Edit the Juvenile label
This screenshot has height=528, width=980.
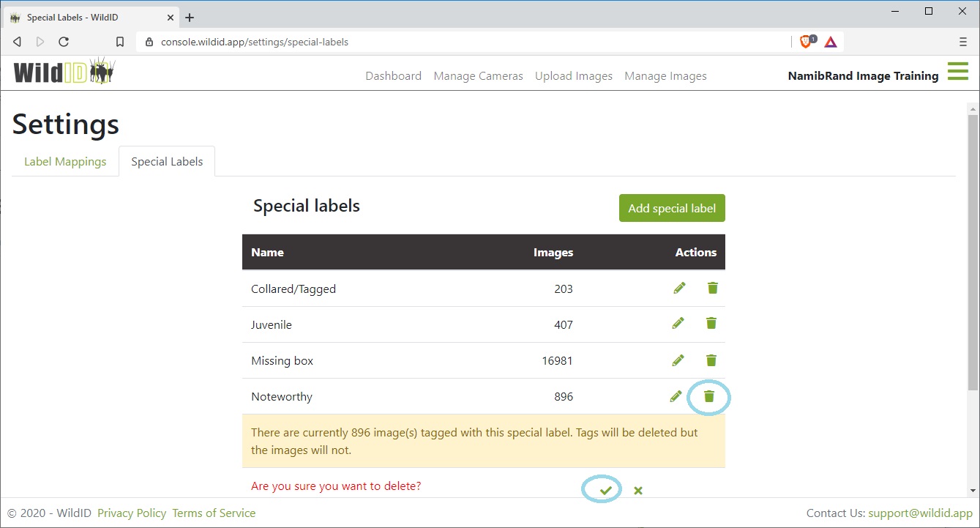678,323
